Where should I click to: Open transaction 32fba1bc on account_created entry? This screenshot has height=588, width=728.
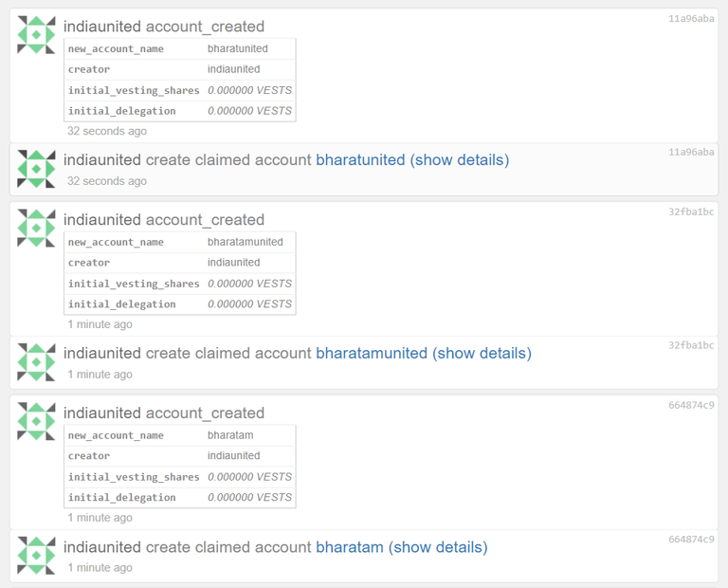(x=691, y=211)
